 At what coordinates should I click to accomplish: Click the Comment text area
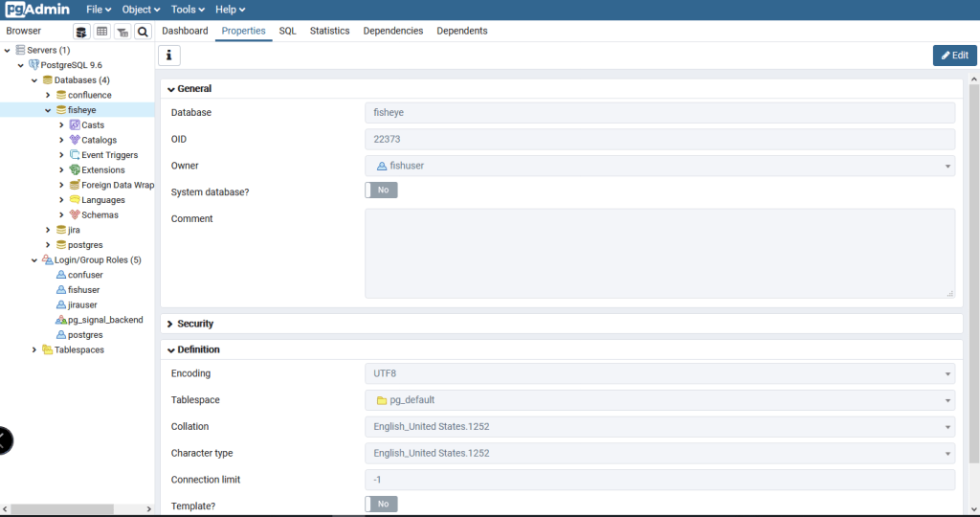(659, 253)
